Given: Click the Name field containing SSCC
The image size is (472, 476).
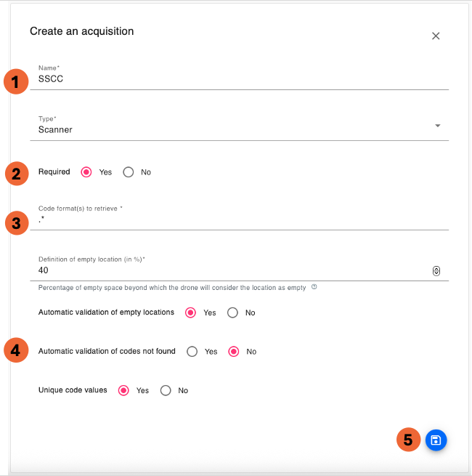Looking at the screenshot, I should 232,78.
